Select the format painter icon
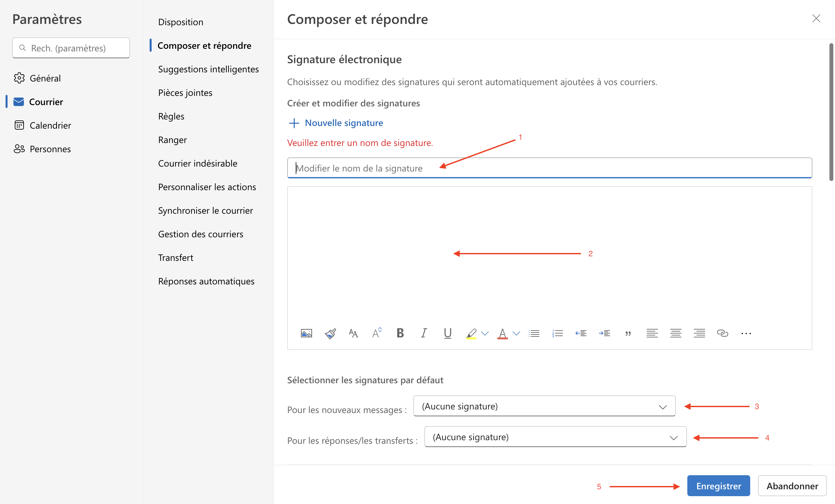The height and width of the screenshot is (504, 835). (330, 333)
